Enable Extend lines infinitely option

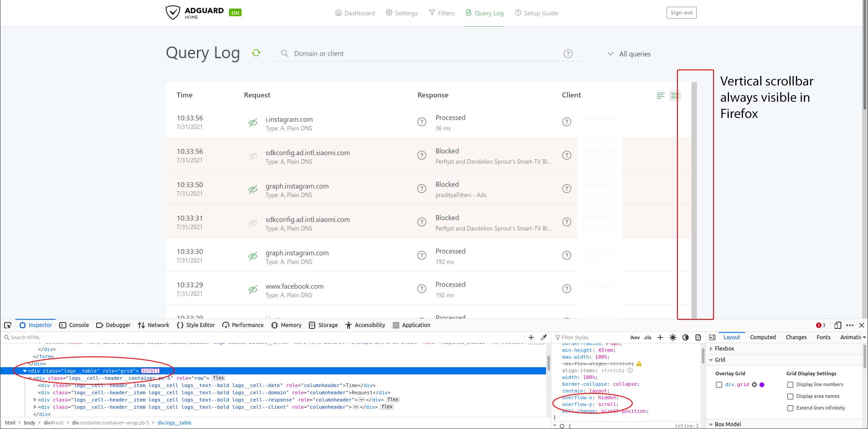(790, 408)
